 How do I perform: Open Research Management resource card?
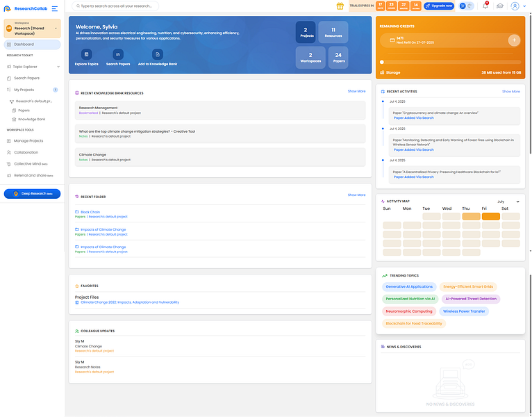click(220, 111)
